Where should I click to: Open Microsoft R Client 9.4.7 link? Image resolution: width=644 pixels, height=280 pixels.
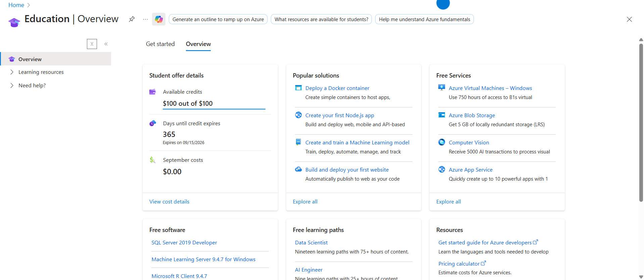179,276
